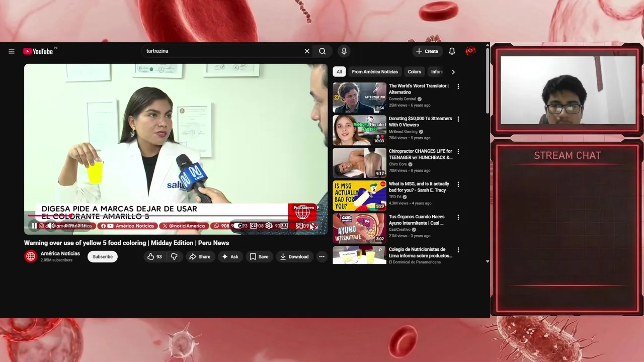Mute the video volume

coord(51,226)
